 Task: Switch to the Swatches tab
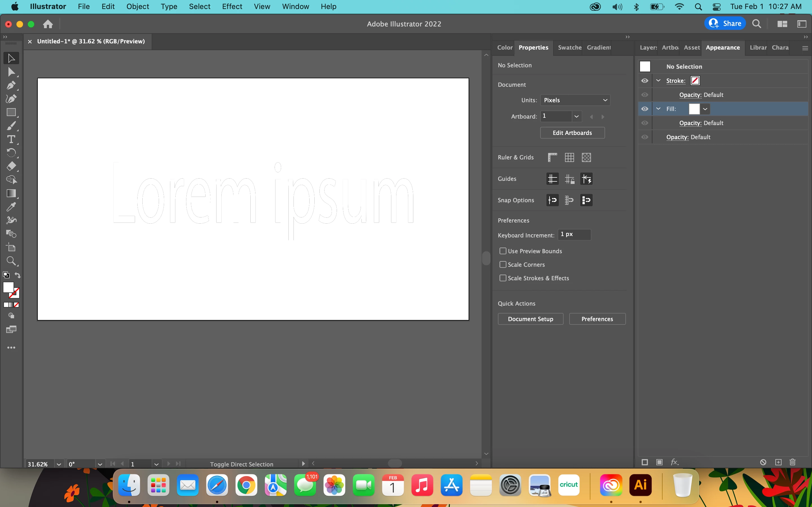point(570,48)
